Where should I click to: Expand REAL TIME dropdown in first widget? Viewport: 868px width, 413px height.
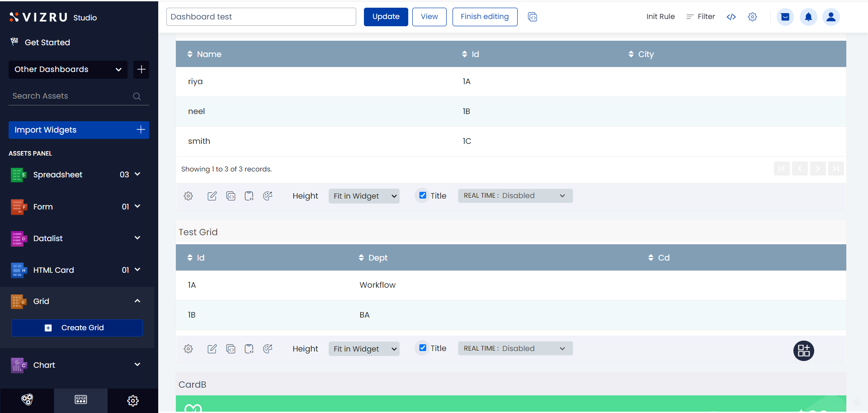[515, 196]
